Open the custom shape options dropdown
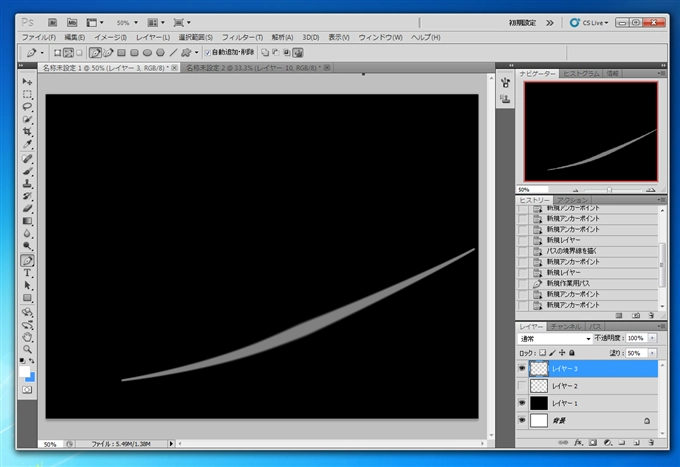Image resolution: width=680 pixels, height=467 pixels. [196, 53]
